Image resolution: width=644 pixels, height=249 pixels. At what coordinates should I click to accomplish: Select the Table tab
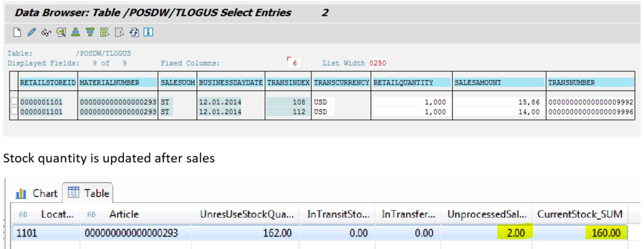[88, 193]
